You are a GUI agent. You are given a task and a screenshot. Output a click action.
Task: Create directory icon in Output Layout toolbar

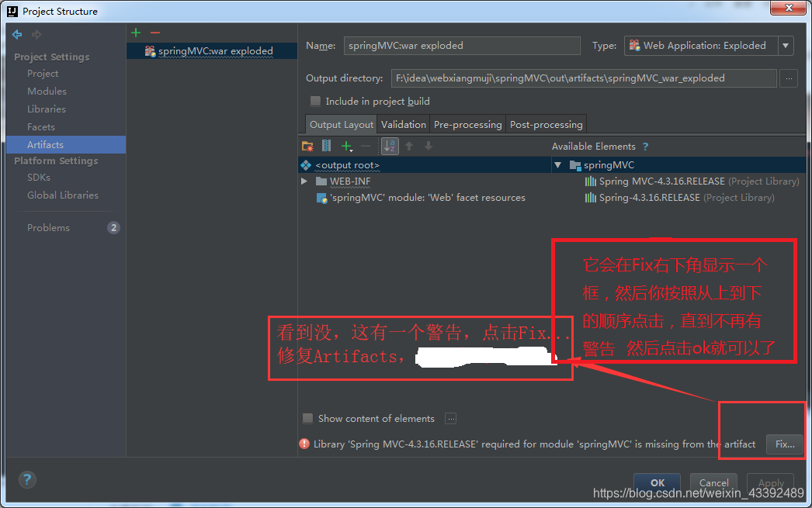[307, 147]
